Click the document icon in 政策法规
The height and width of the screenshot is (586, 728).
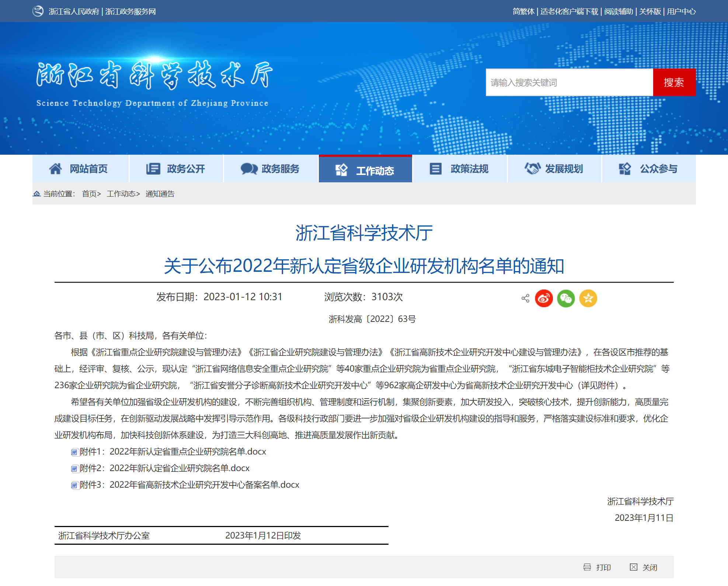tap(435, 169)
